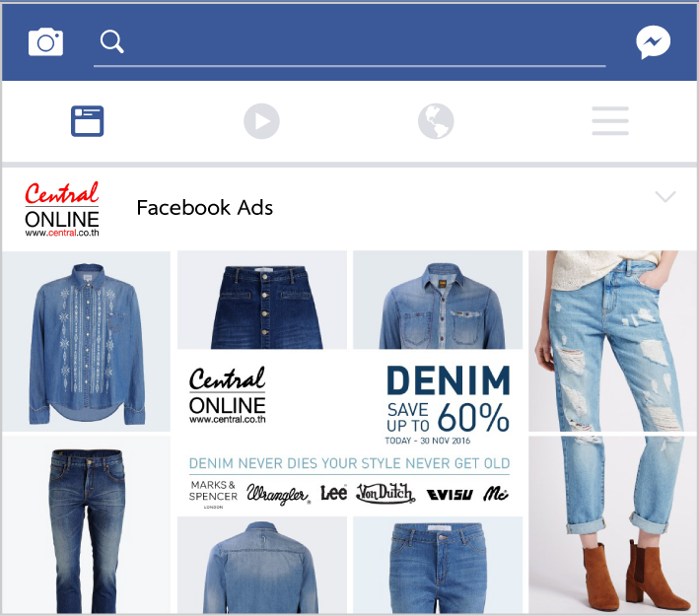Click the www.central.co.th link in ad

228,420
